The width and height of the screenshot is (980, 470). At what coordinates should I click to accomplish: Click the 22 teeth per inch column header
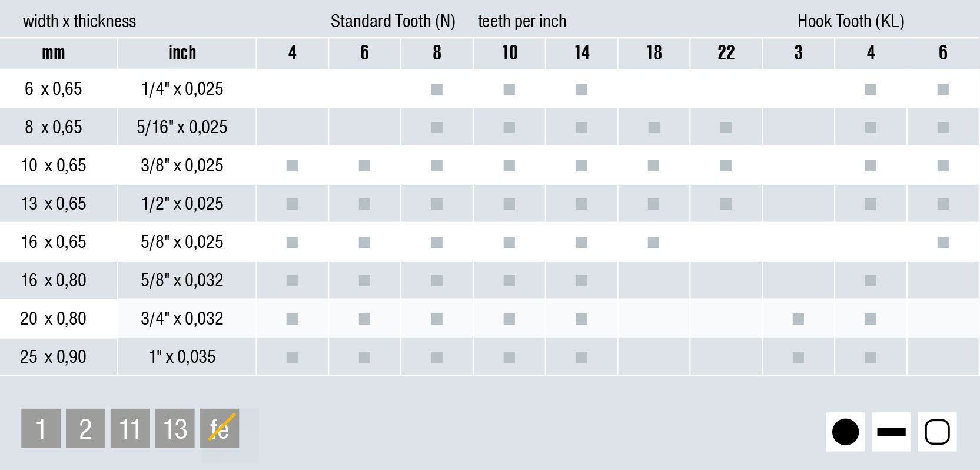[x=726, y=53]
